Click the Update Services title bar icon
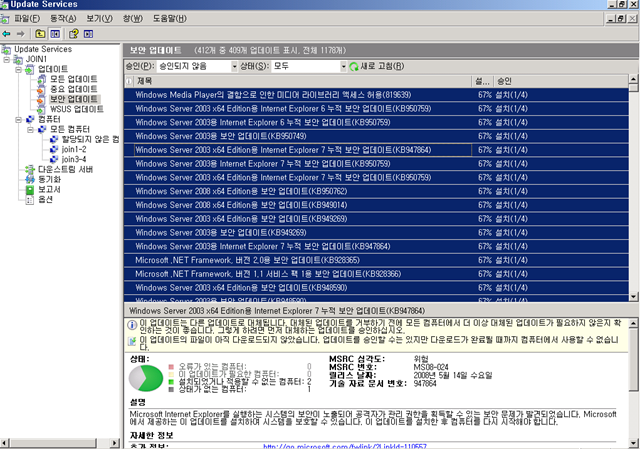This screenshot has width=640, height=449. 4,4
